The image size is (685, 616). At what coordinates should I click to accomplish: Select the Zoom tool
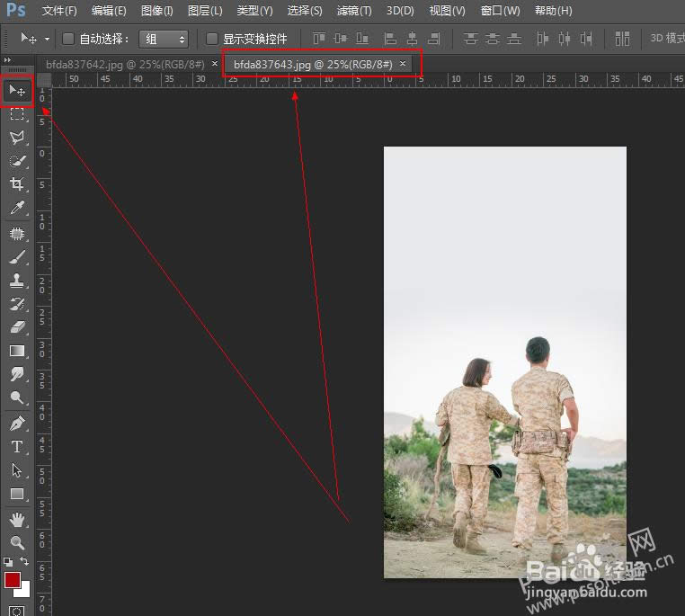(x=17, y=542)
